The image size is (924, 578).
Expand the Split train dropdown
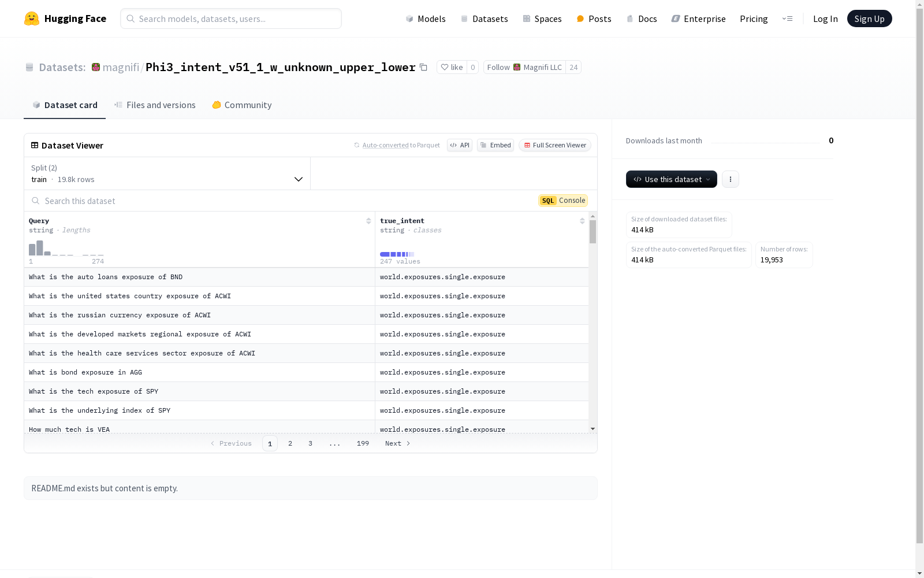[167, 173]
